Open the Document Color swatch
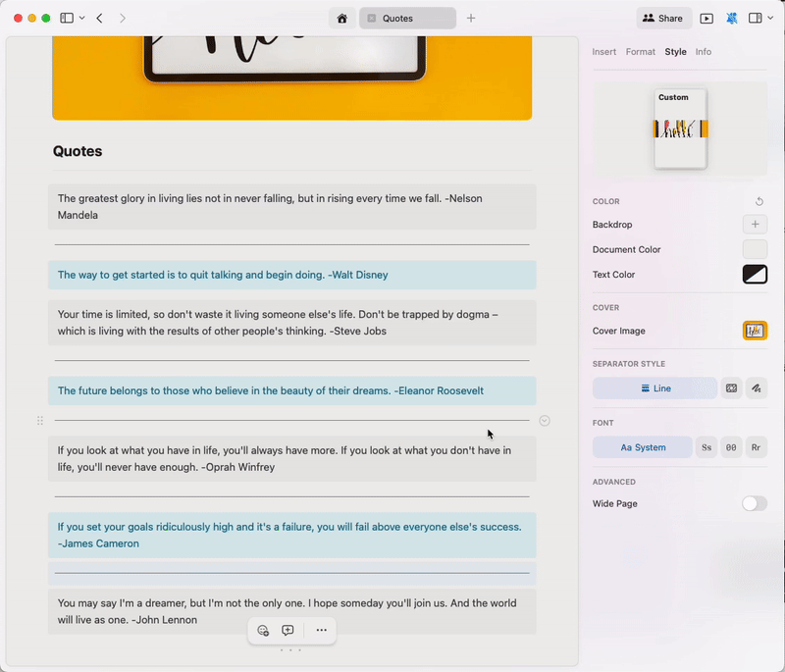Image resolution: width=785 pixels, height=672 pixels. click(755, 249)
